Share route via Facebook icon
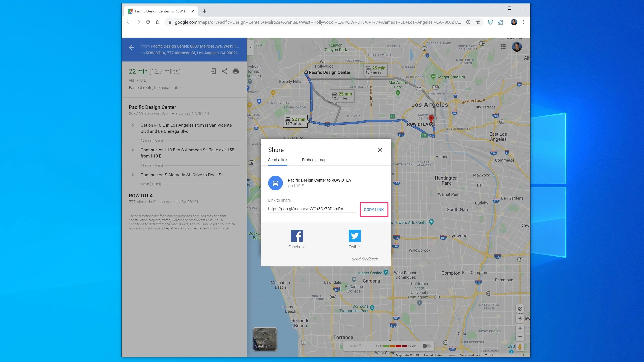Image resolution: width=644 pixels, height=362 pixels. 297,236
